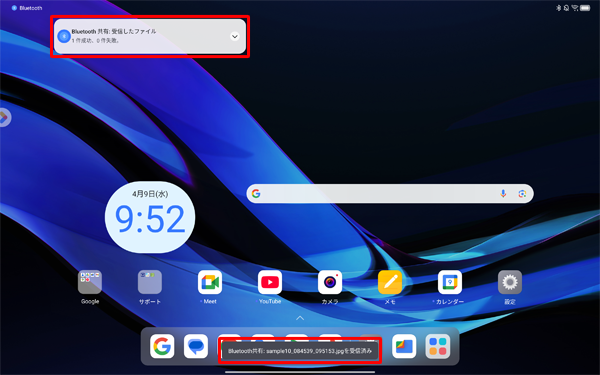Tap the Bluetooth icon in the notification
The width and height of the screenshot is (600, 375).
tap(64, 36)
